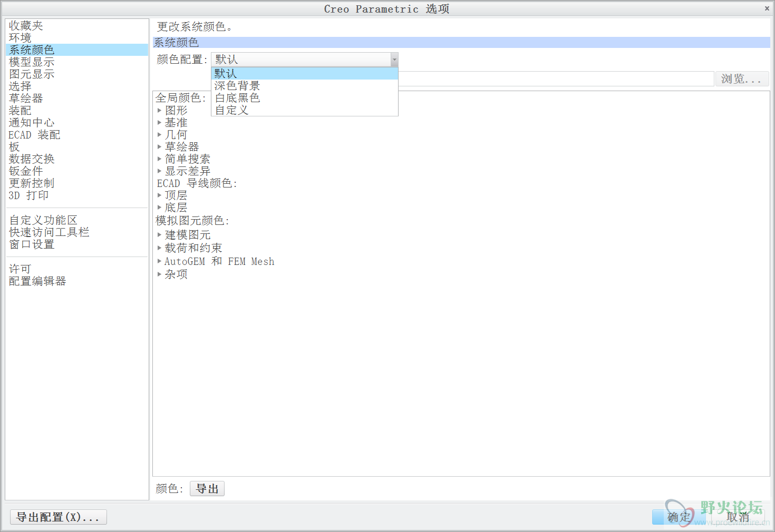Expand the 基准 color group
775x532 pixels.
159,122
